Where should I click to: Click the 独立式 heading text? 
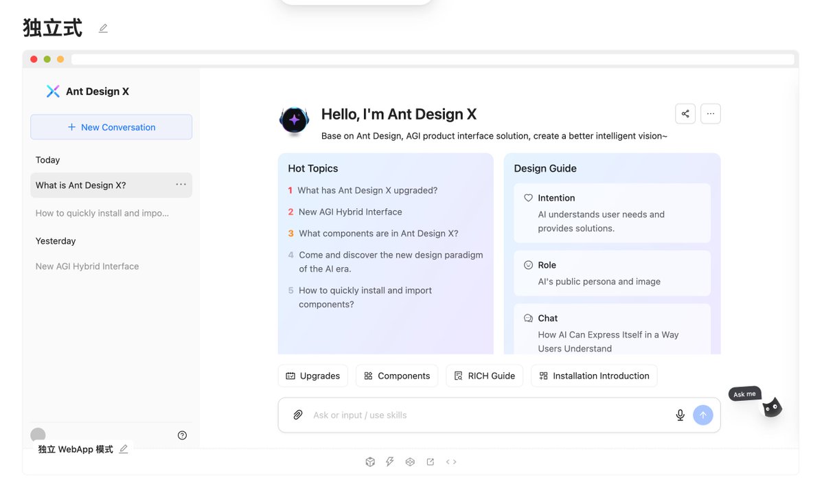pyautogui.click(x=53, y=28)
